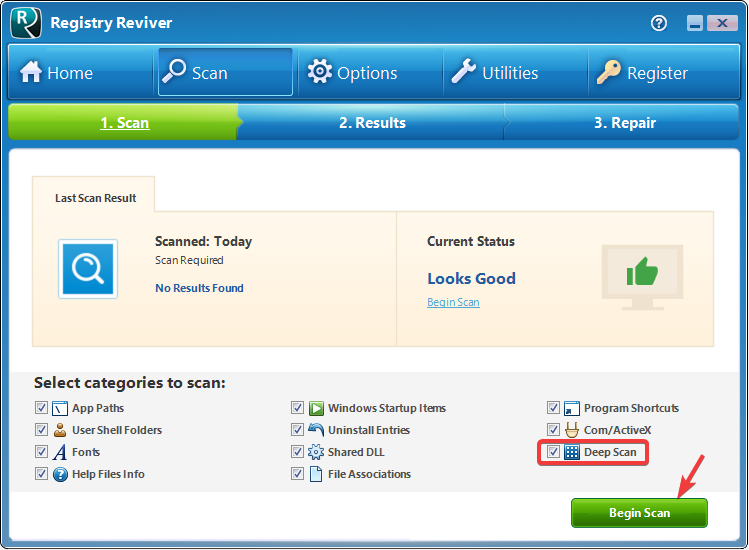This screenshot has width=749, height=550.
Task: Click the Fonts letter A icon
Action: click(x=60, y=452)
